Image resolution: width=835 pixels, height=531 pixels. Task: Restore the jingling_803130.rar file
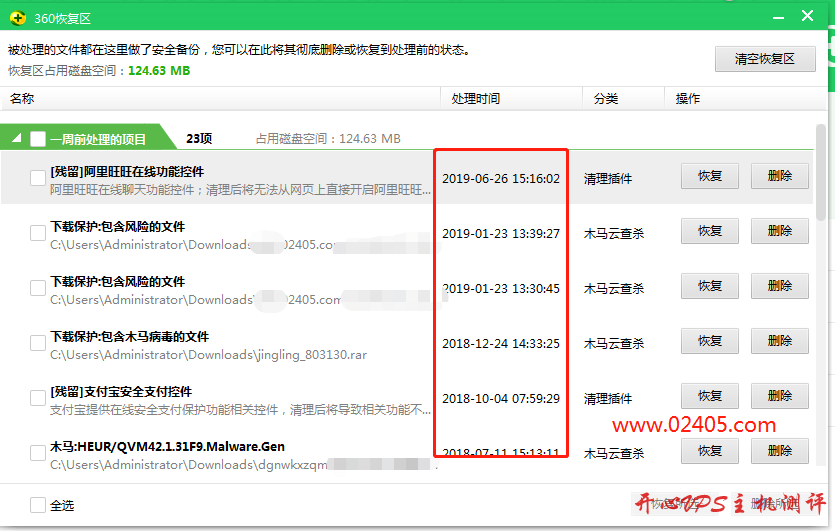point(710,342)
